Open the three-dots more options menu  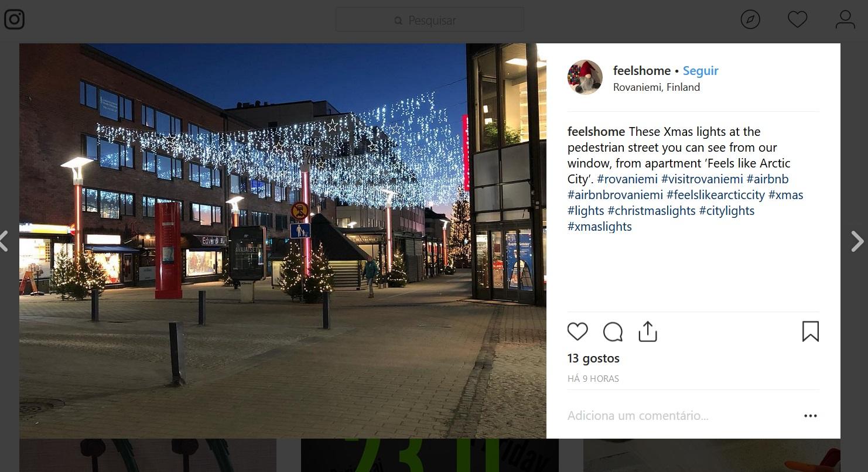(811, 416)
